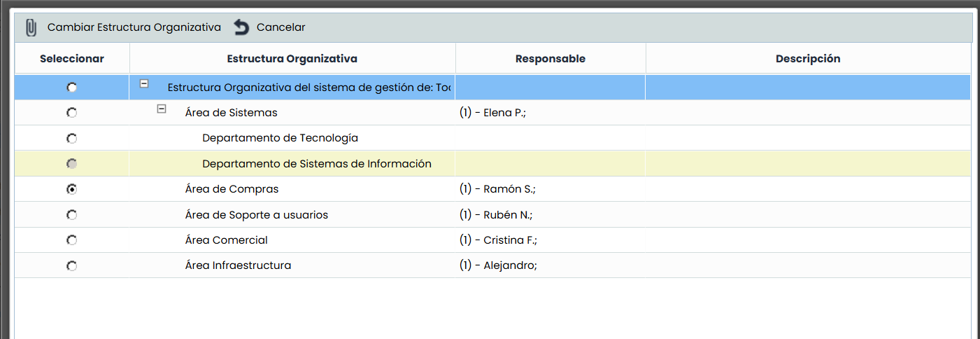Click the Seleccionar column header
Viewport: 980px width, 339px height.
72,59
